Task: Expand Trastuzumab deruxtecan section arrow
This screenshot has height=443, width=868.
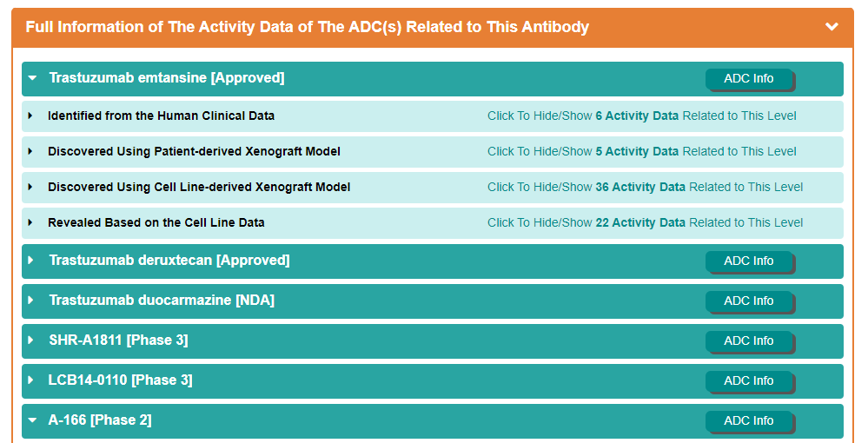Action: (32, 261)
